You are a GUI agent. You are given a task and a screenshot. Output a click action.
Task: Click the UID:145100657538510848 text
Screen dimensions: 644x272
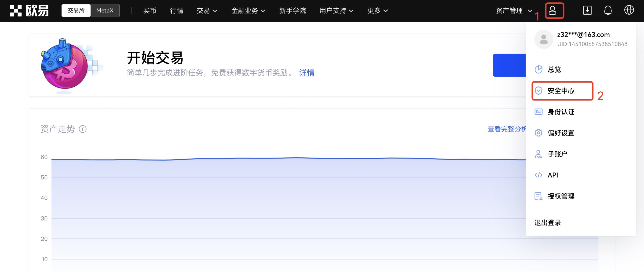coord(592,44)
